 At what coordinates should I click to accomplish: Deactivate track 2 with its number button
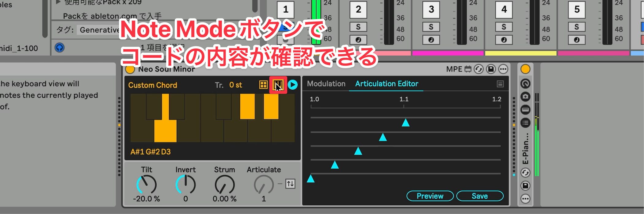[x=358, y=9]
